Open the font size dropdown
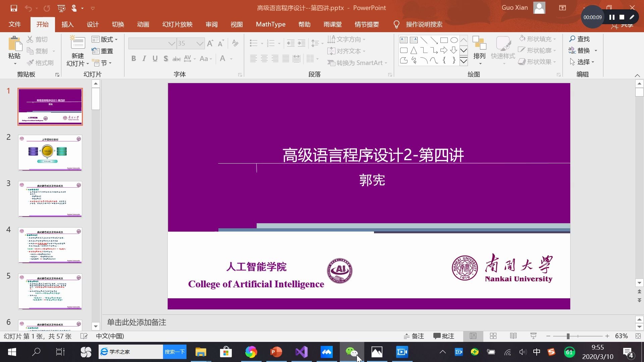 tap(200, 43)
